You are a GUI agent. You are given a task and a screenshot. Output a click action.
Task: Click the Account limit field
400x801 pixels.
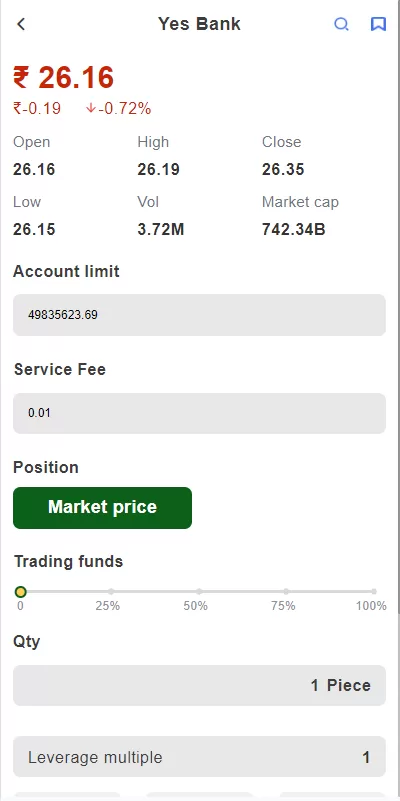(x=199, y=315)
